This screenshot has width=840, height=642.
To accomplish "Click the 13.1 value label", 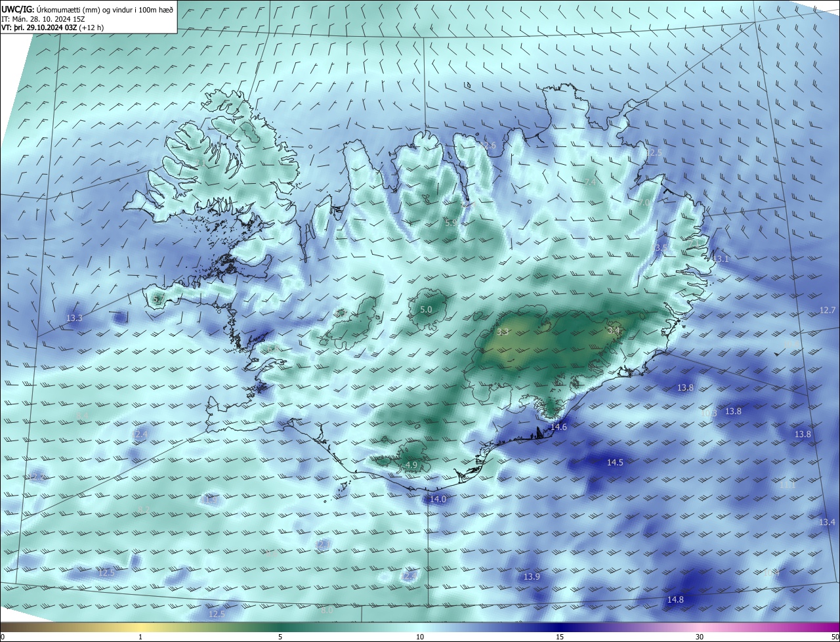I will click(721, 259).
